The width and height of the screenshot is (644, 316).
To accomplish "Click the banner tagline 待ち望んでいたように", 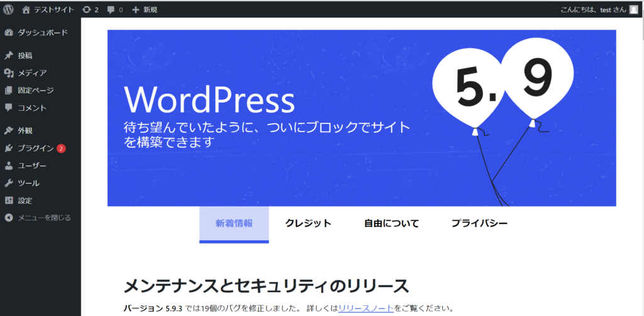I will pyautogui.click(x=267, y=134).
